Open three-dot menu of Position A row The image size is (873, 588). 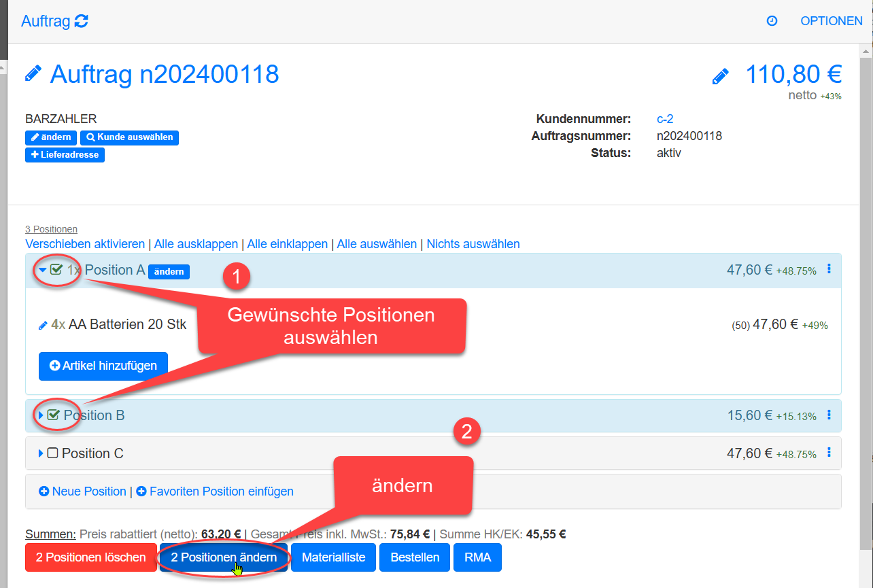tap(829, 269)
